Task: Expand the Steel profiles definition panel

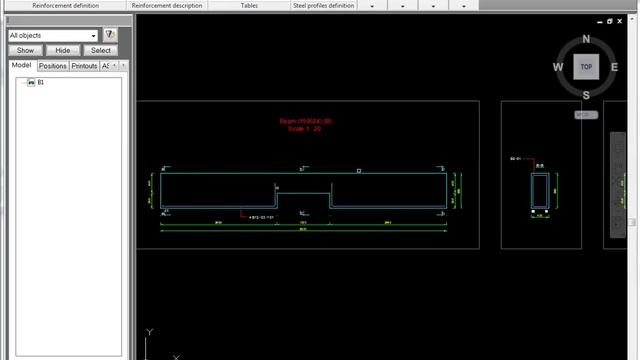Action: [x=324, y=6]
